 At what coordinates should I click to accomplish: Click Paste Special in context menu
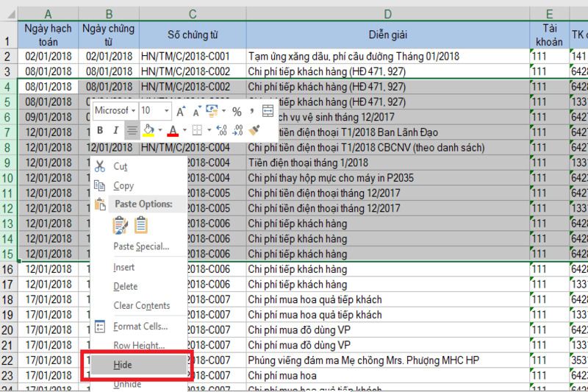click(x=140, y=246)
